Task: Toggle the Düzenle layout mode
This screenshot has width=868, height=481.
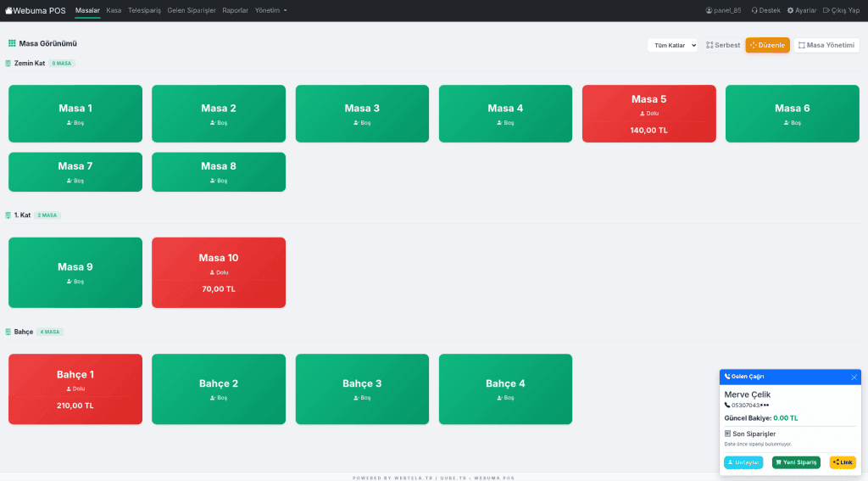Action: coord(767,45)
